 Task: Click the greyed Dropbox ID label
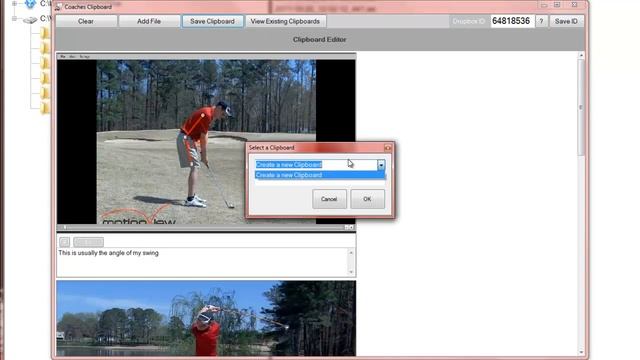[x=469, y=21]
